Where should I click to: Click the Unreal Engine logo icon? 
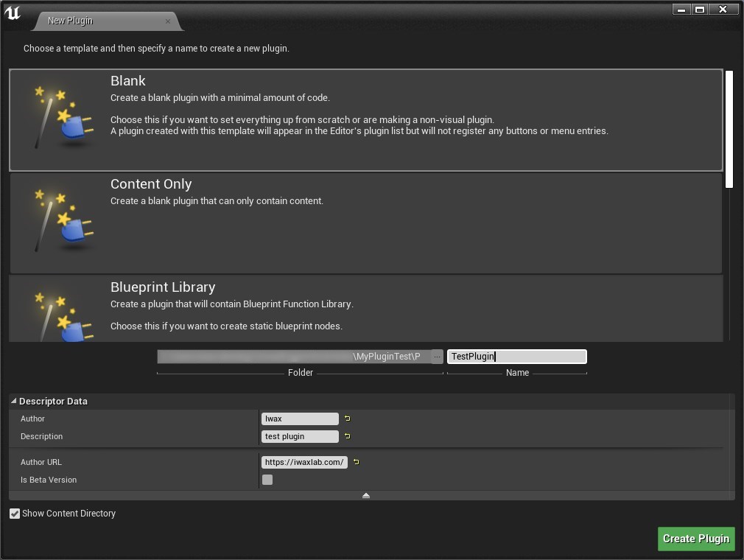(13, 13)
